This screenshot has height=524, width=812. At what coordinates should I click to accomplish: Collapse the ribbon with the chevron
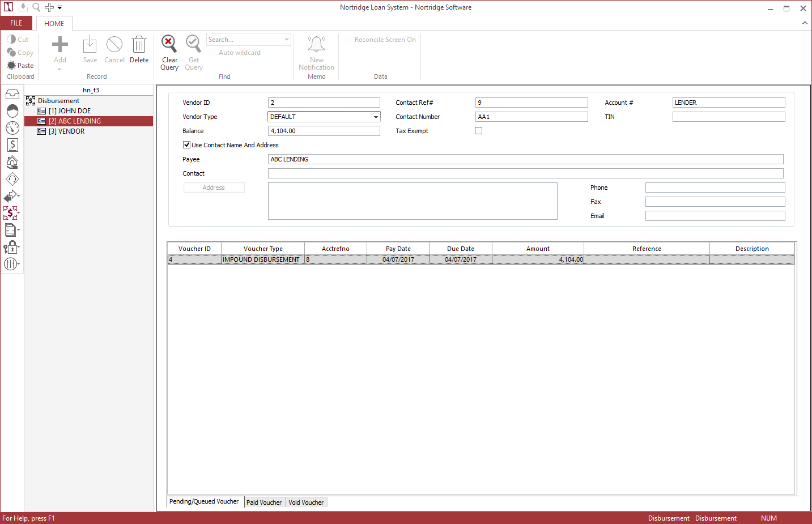click(805, 23)
